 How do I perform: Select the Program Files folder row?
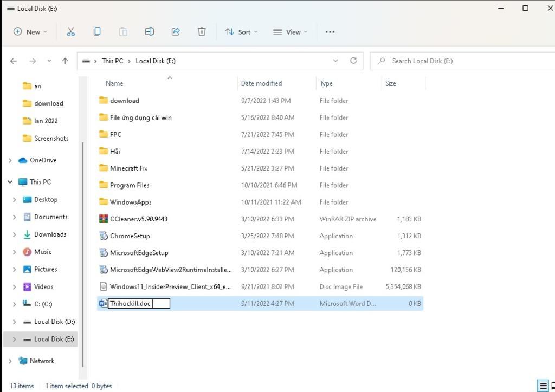(260, 185)
